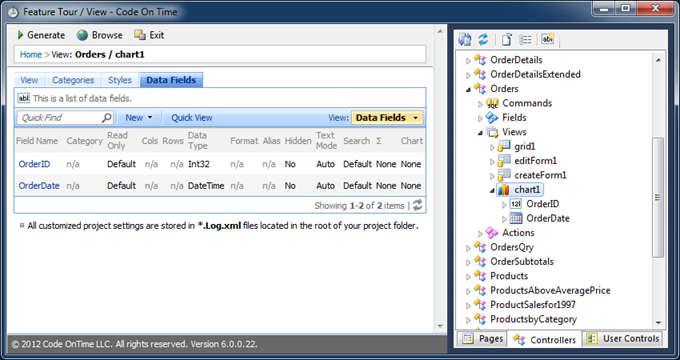This screenshot has width=680, height=360.
Task: Sort by the Chart column header
Action: pyautogui.click(x=412, y=141)
